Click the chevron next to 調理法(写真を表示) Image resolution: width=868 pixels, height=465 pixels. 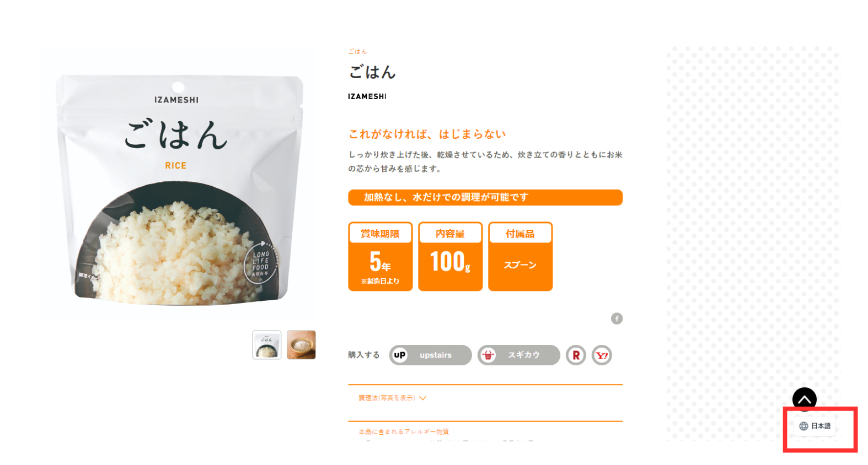click(423, 398)
